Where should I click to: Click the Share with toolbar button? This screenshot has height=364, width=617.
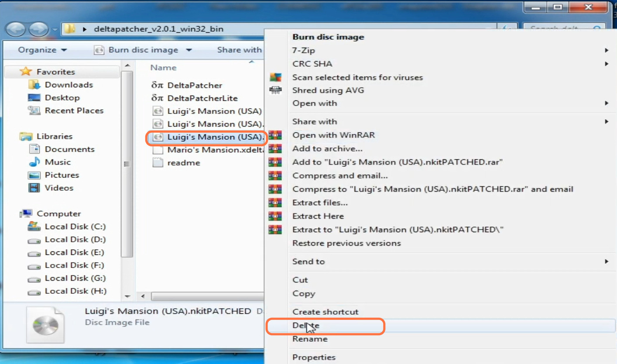click(239, 50)
